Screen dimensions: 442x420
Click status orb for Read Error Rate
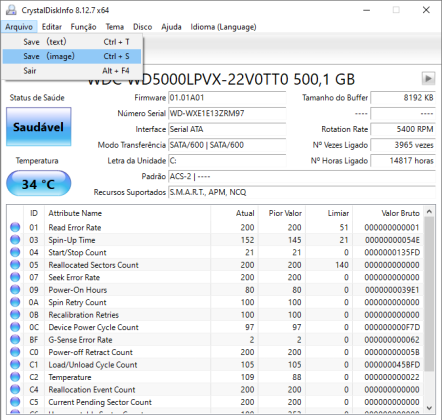pos(15,227)
